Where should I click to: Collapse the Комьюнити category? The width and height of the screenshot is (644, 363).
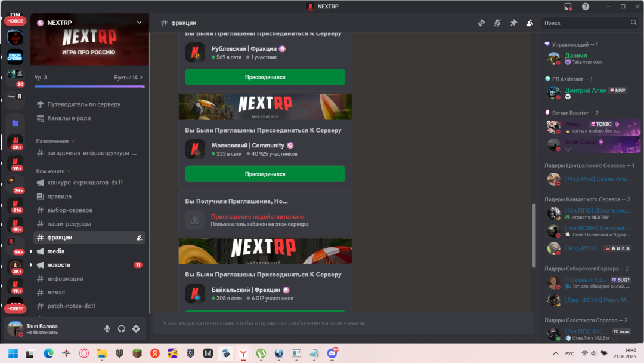coord(53,171)
